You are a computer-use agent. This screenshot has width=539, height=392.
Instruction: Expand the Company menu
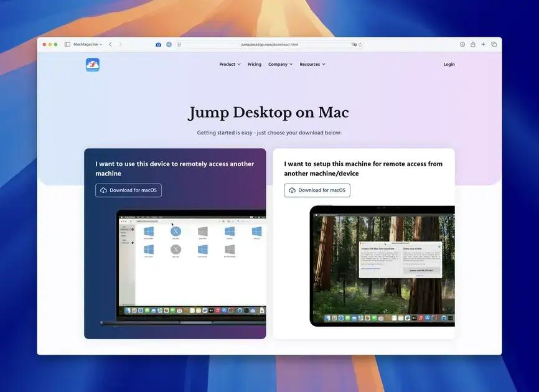[x=281, y=64]
